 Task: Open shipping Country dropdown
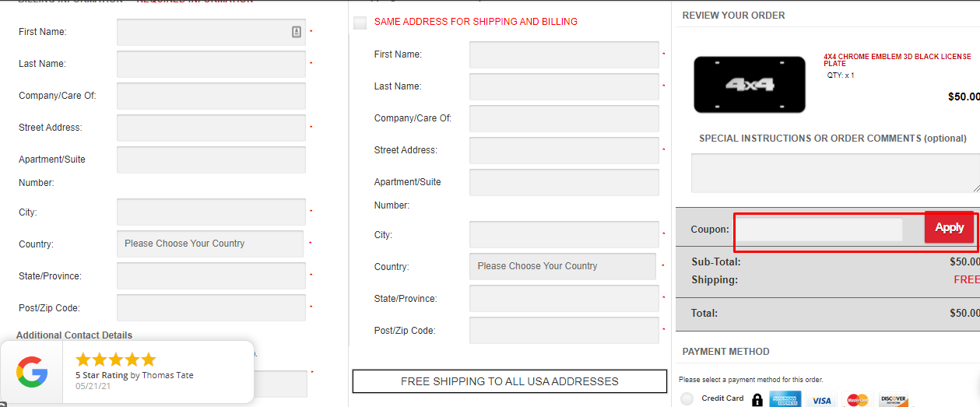pyautogui.click(x=563, y=266)
